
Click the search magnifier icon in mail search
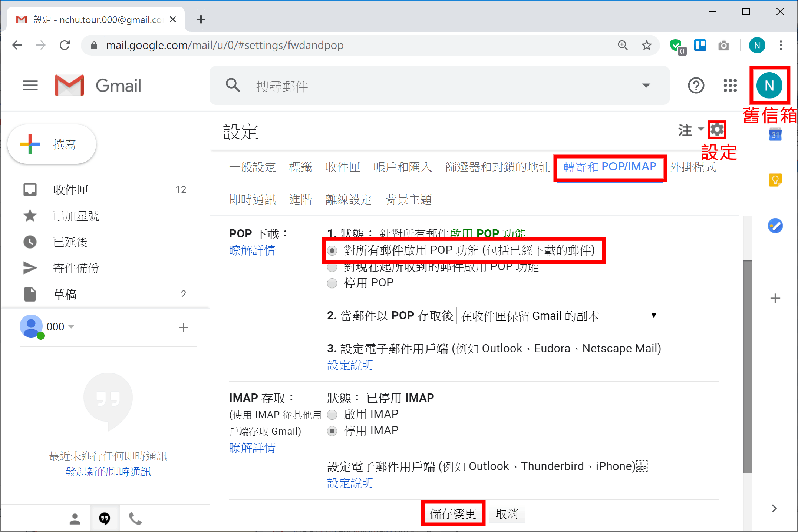coord(233,85)
